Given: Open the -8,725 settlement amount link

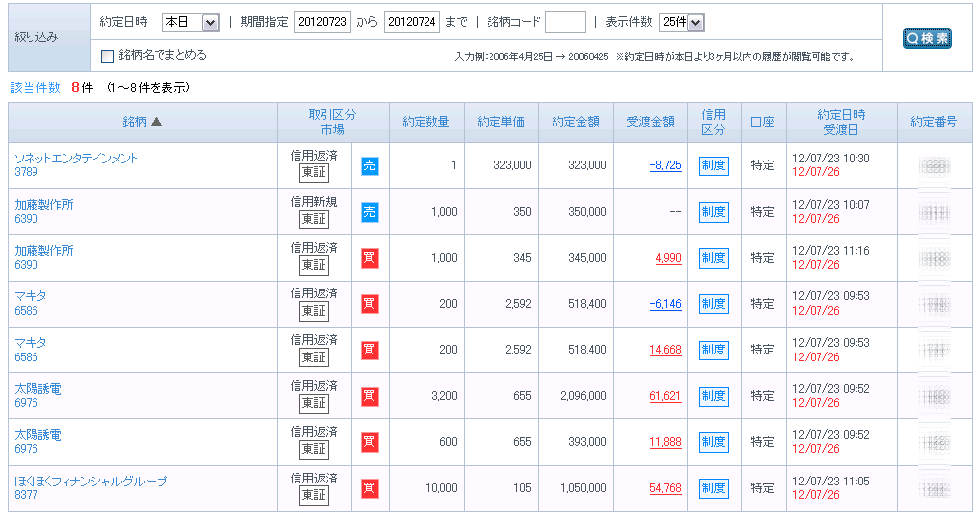Looking at the screenshot, I should 665,165.
